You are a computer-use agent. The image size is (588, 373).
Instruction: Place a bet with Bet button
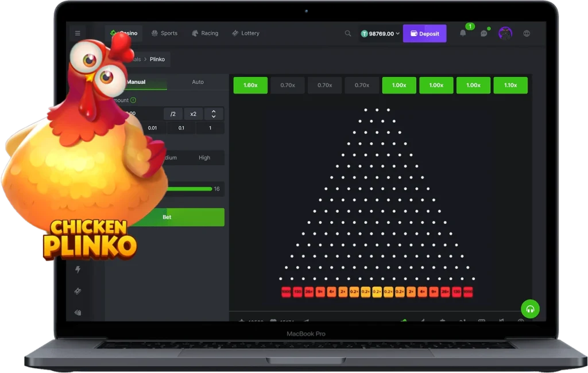167,217
